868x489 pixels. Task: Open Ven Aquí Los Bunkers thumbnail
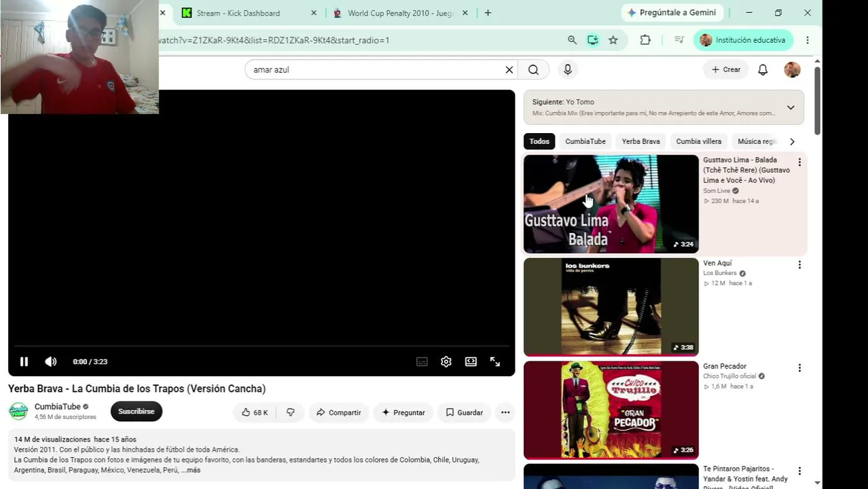coord(611,307)
